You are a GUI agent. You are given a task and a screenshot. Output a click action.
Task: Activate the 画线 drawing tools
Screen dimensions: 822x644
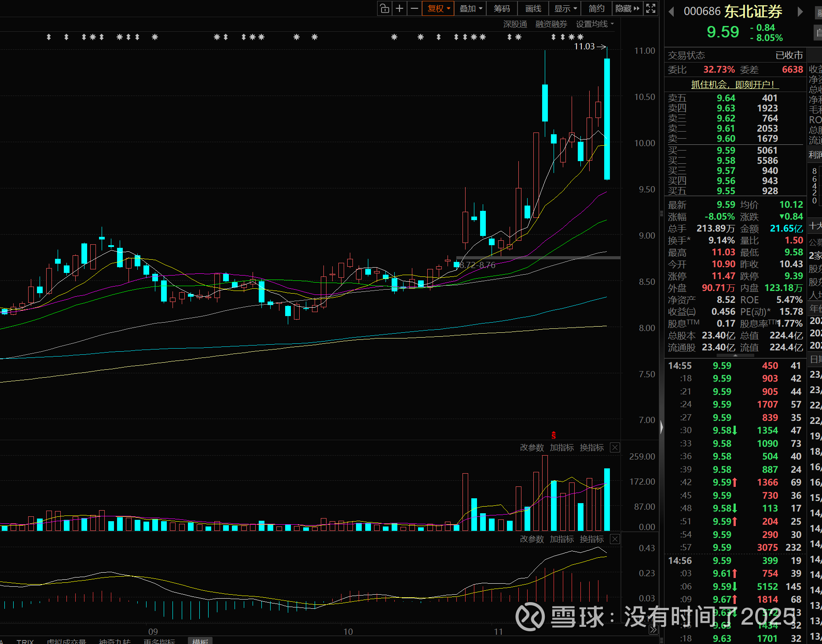[x=533, y=8]
